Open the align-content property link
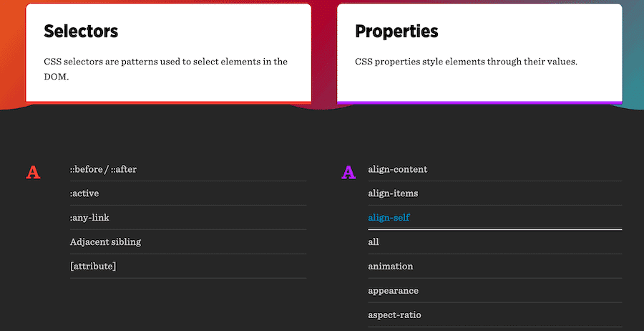The width and height of the screenshot is (644, 331). pyautogui.click(x=397, y=169)
